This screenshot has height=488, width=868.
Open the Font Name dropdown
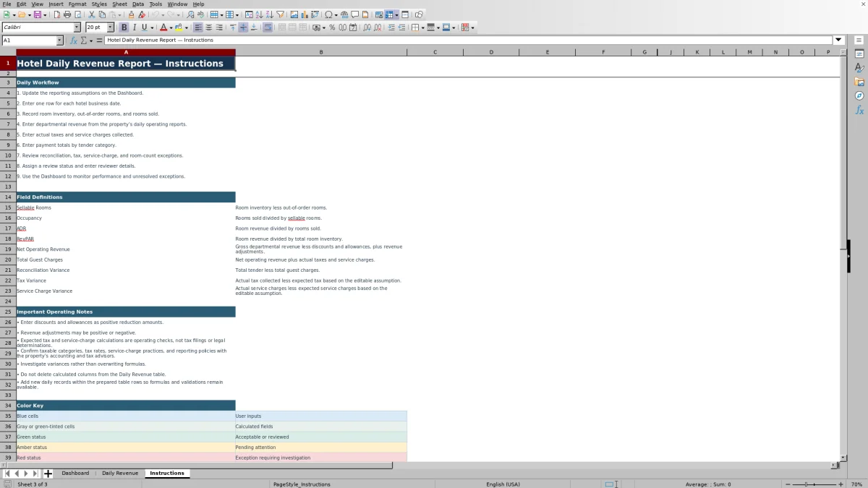click(x=77, y=27)
